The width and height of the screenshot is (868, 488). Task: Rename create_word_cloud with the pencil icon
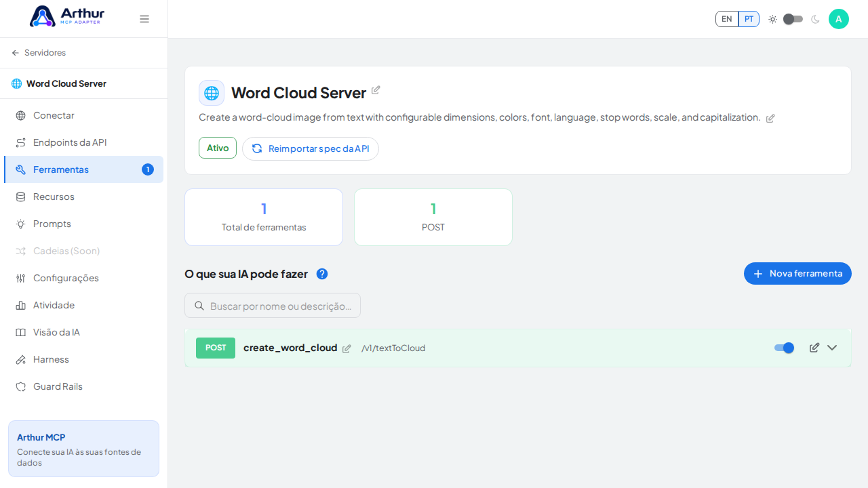[x=347, y=348]
